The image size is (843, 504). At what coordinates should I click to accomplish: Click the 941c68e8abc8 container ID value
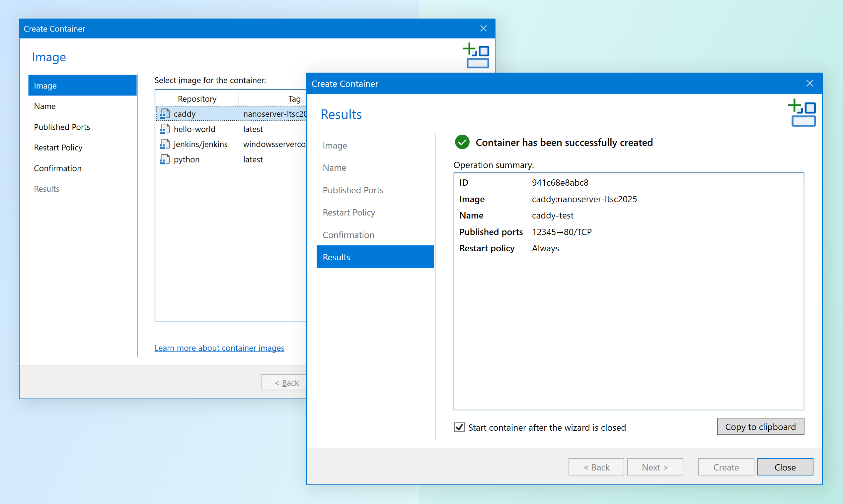(x=560, y=182)
